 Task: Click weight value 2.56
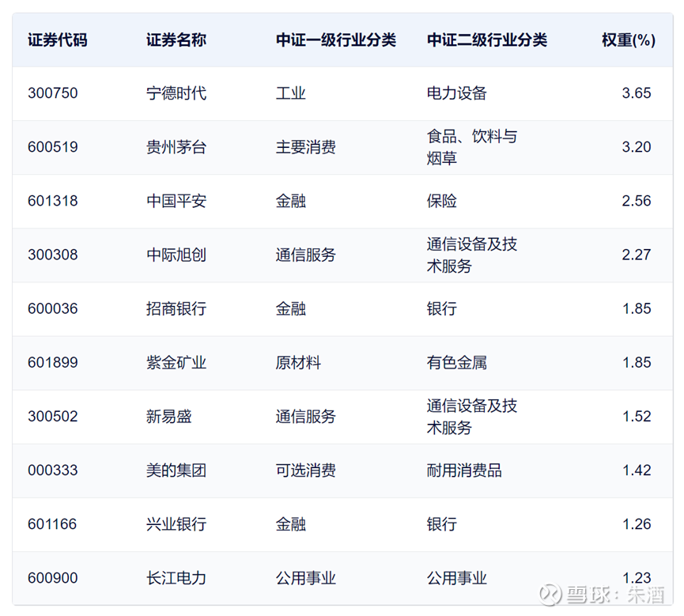[637, 201]
